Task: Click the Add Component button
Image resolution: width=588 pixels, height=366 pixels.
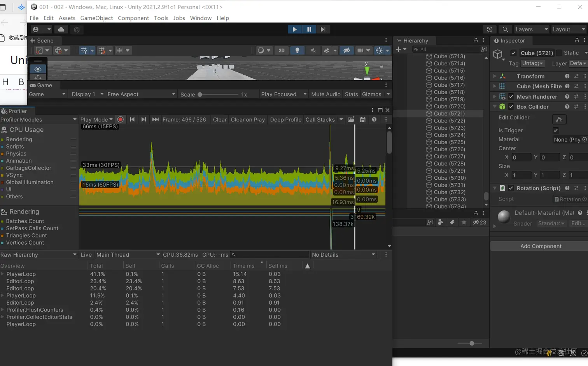Action: tap(541, 246)
